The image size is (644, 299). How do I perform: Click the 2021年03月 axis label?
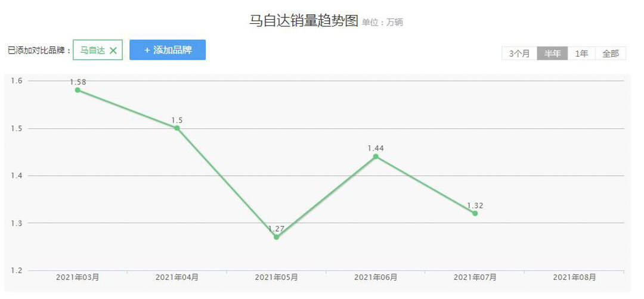(78, 277)
